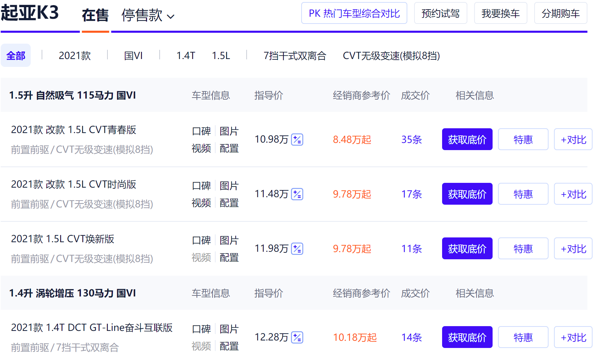Screen dimensions: 613x364
Task: Click 特惠 for GT-Line奋斗互联版
Action: point(523,337)
